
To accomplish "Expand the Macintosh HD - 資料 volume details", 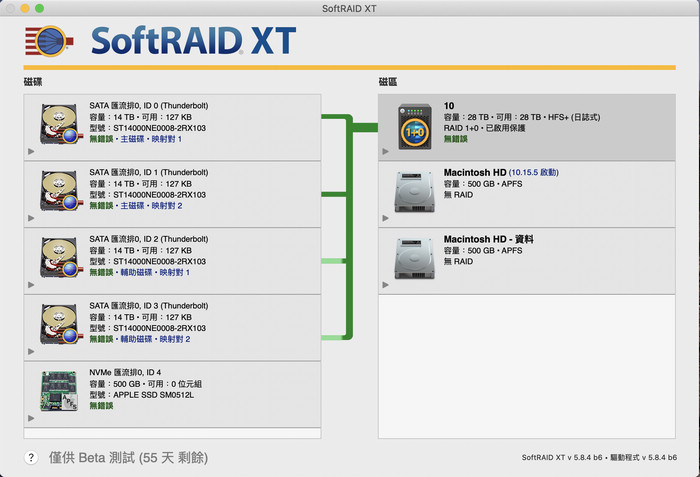I will 386,285.
